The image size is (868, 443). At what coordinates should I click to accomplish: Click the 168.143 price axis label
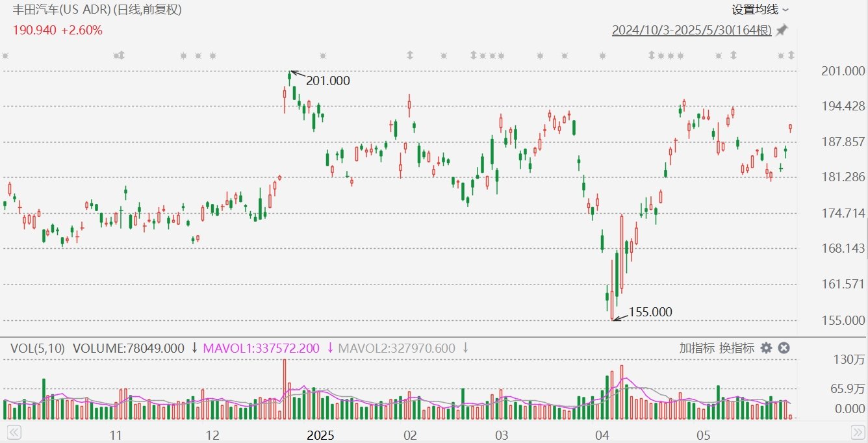[843, 249]
